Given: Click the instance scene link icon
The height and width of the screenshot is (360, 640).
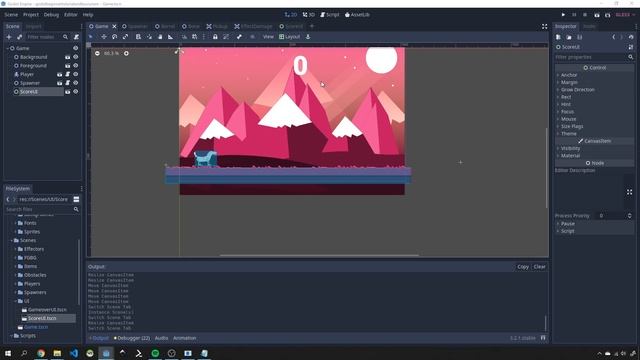Looking at the screenshot, I should click(19, 37).
